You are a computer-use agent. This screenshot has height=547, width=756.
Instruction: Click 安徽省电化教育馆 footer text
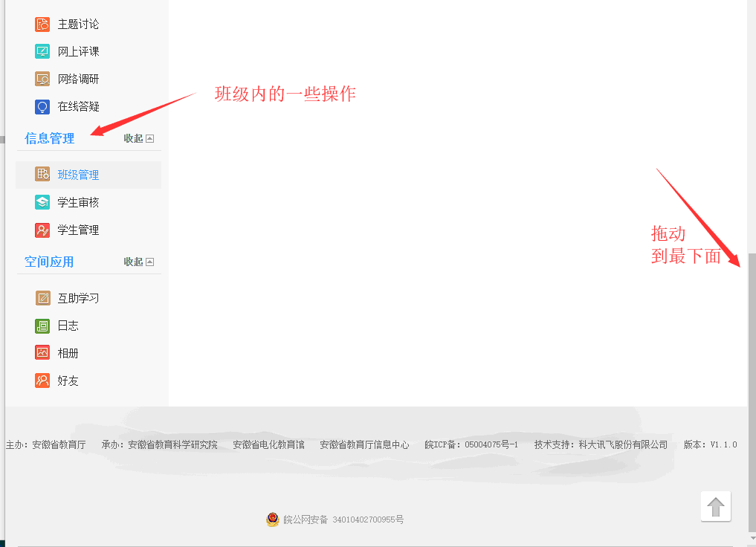click(268, 444)
